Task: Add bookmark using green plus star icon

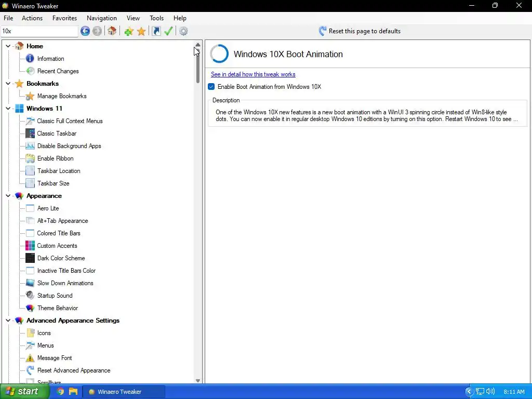Action: (129, 31)
